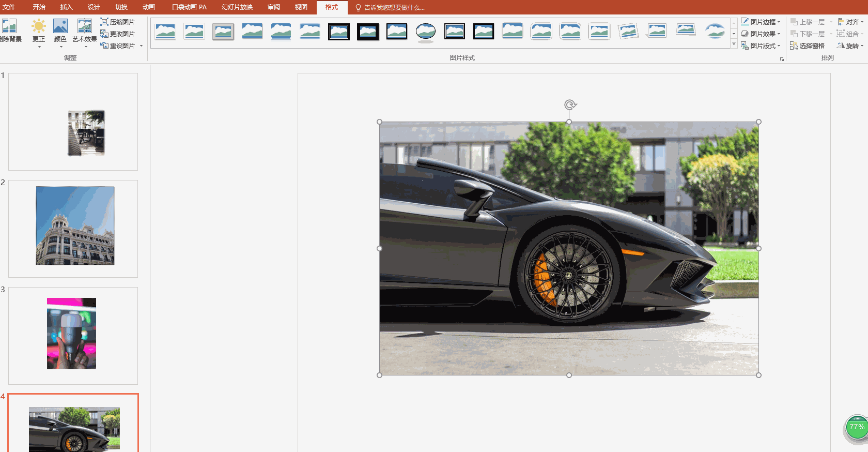Apply the sixteenth picture style in gallery
The width and height of the screenshot is (868, 452).
click(x=599, y=32)
